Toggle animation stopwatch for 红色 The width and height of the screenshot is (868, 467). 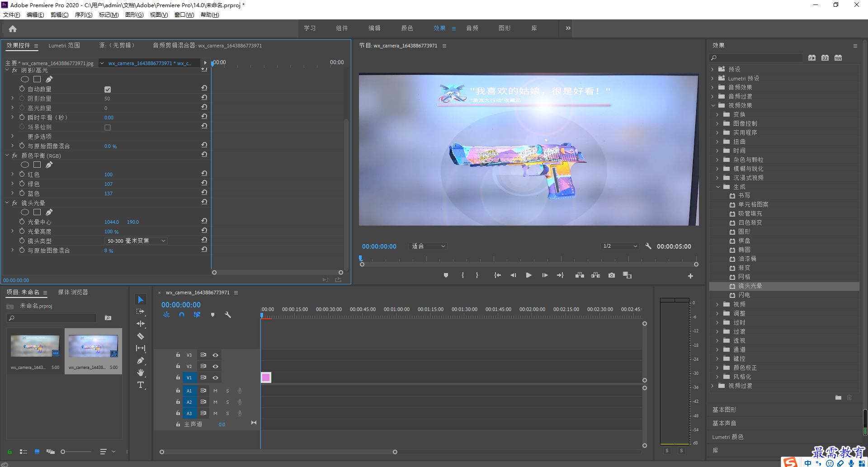(x=22, y=174)
